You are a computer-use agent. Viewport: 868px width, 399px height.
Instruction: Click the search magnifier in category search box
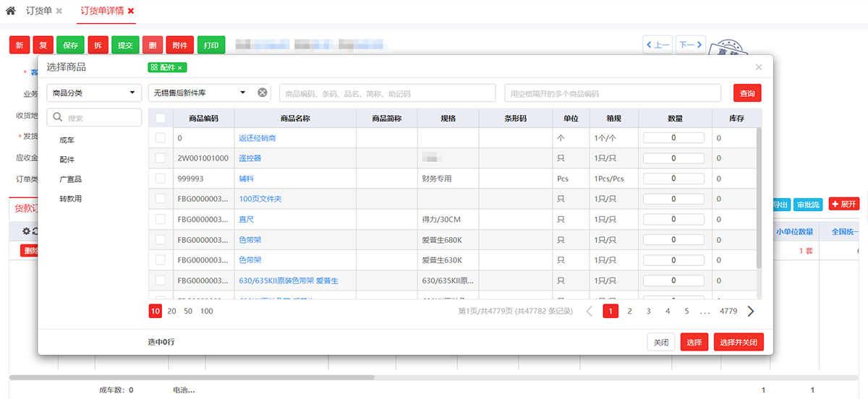(x=58, y=118)
